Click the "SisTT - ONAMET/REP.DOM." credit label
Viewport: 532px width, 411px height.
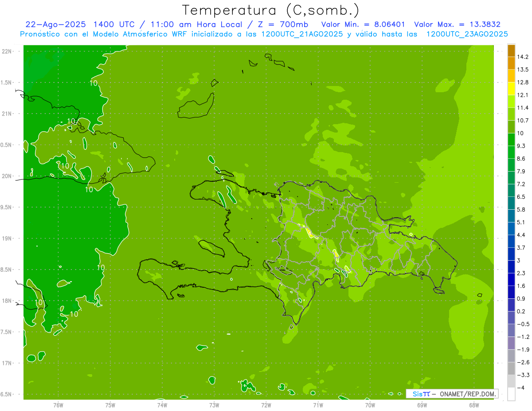452,394
